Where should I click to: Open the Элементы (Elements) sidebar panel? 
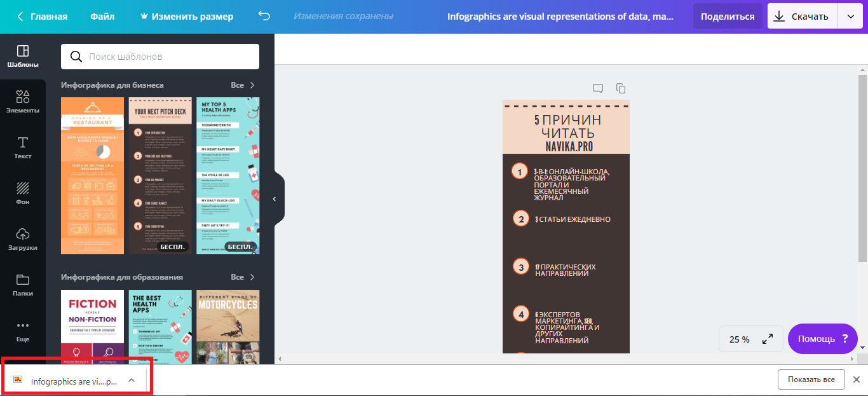(x=23, y=102)
